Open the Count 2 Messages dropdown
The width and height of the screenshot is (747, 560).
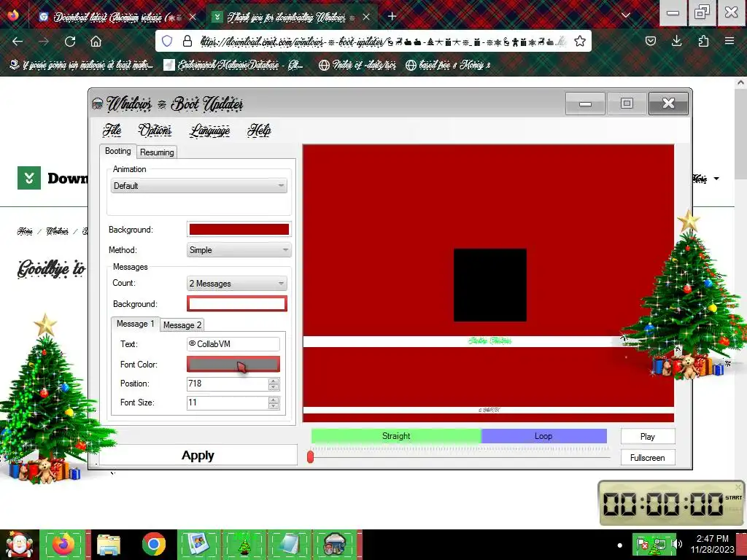[x=237, y=284]
